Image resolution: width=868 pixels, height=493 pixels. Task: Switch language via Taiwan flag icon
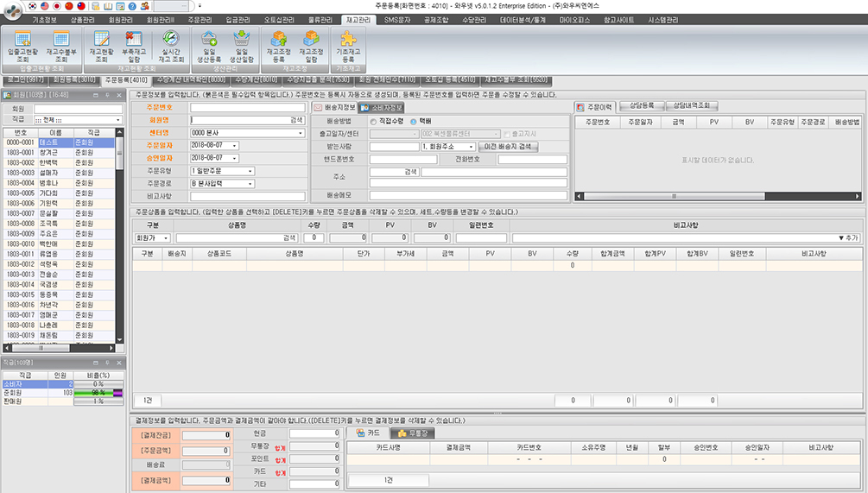click(81, 6)
